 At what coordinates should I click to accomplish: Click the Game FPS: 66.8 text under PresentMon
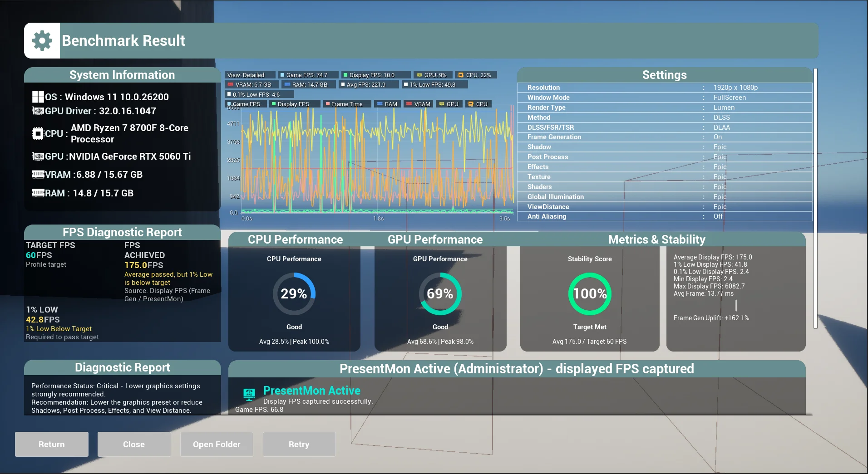[259, 410]
